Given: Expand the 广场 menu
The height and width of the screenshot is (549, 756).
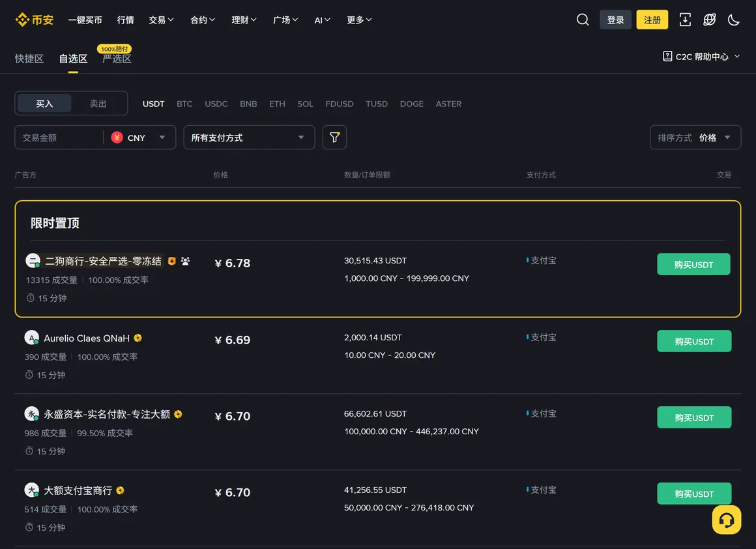Looking at the screenshot, I should tap(285, 20).
